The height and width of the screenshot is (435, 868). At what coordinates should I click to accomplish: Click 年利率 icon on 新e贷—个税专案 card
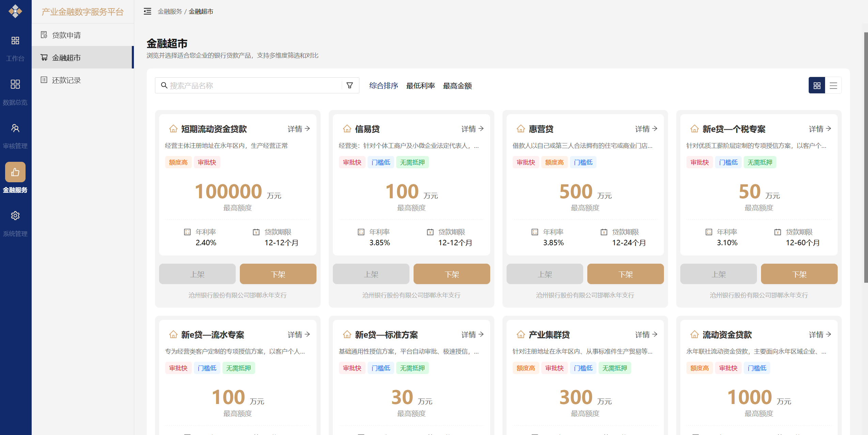(x=709, y=232)
